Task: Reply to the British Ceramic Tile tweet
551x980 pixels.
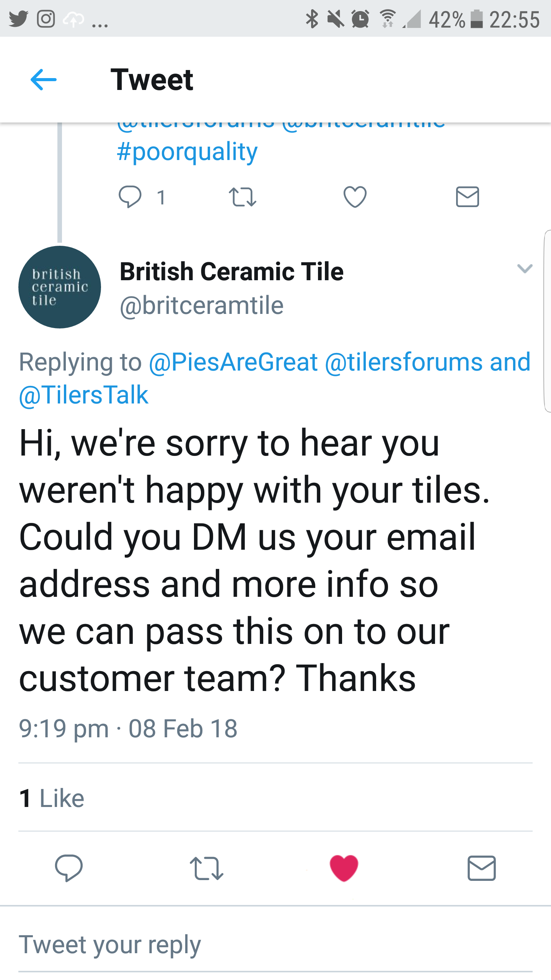Action: coord(69,868)
